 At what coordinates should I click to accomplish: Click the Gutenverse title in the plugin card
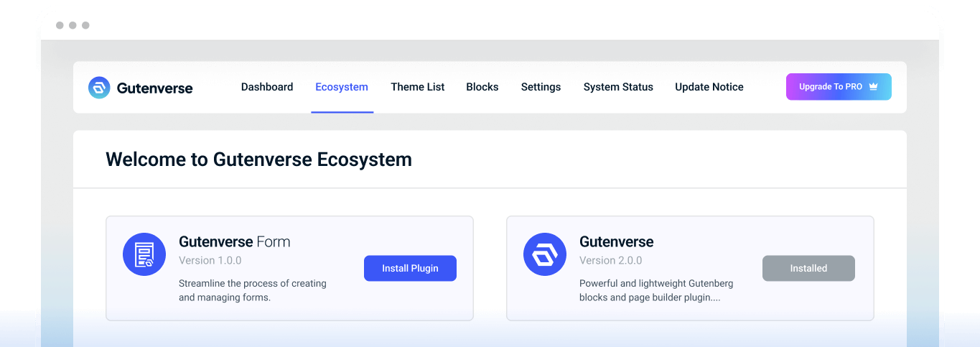pos(616,241)
